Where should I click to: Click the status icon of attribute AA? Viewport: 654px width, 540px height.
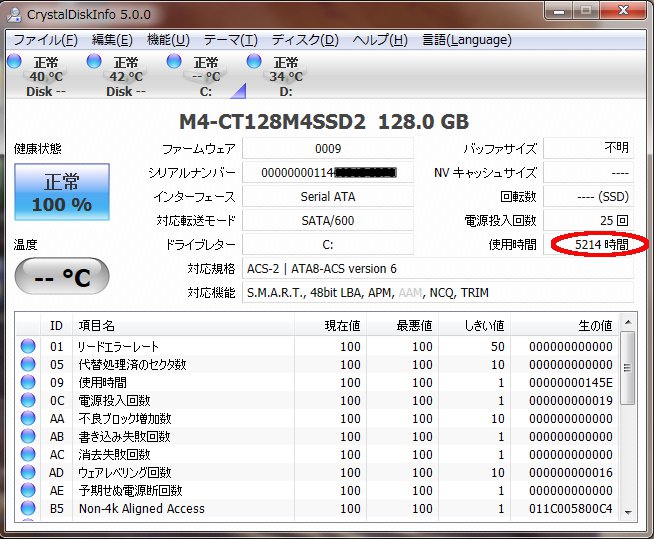[28, 418]
